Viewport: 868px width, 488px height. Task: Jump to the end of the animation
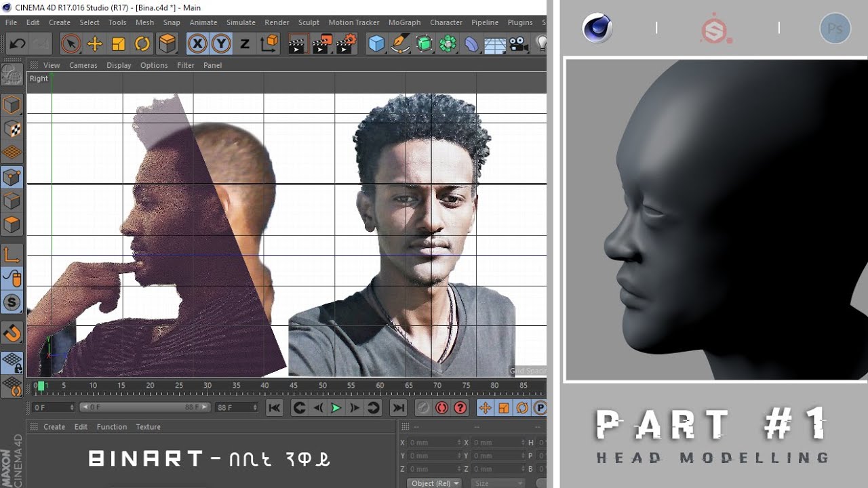(398, 407)
